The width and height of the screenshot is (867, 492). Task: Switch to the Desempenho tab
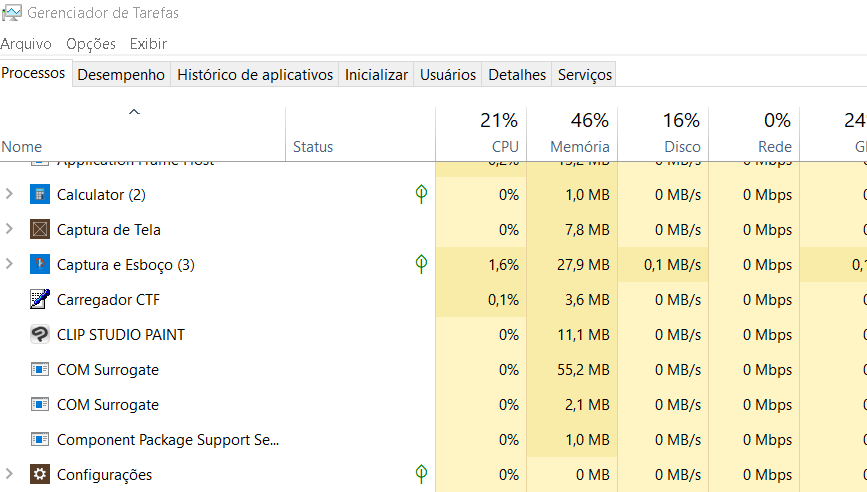tap(121, 75)
